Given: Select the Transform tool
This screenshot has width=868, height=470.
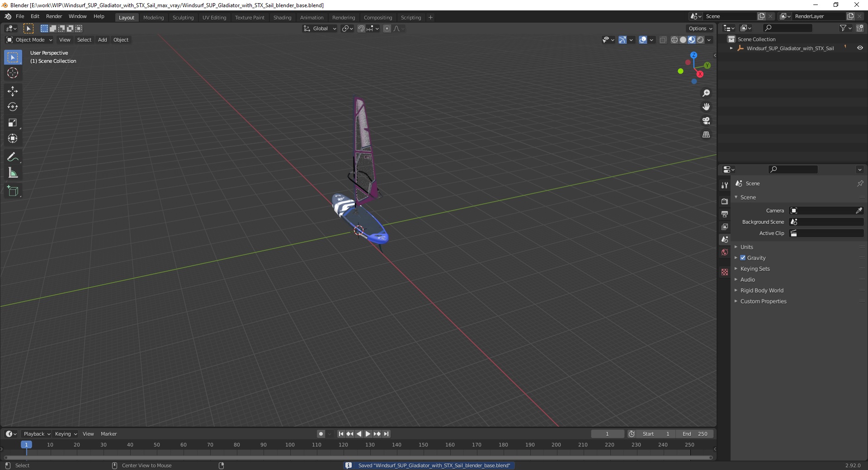Looking at the screenshot, I should coord(13,139).
